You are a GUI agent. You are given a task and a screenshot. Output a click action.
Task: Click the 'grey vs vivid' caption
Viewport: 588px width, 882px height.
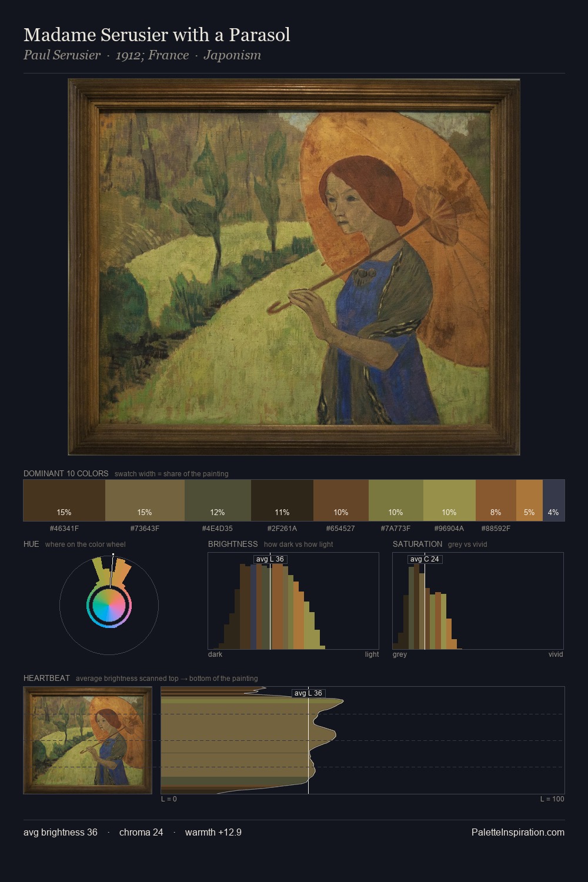467,544
